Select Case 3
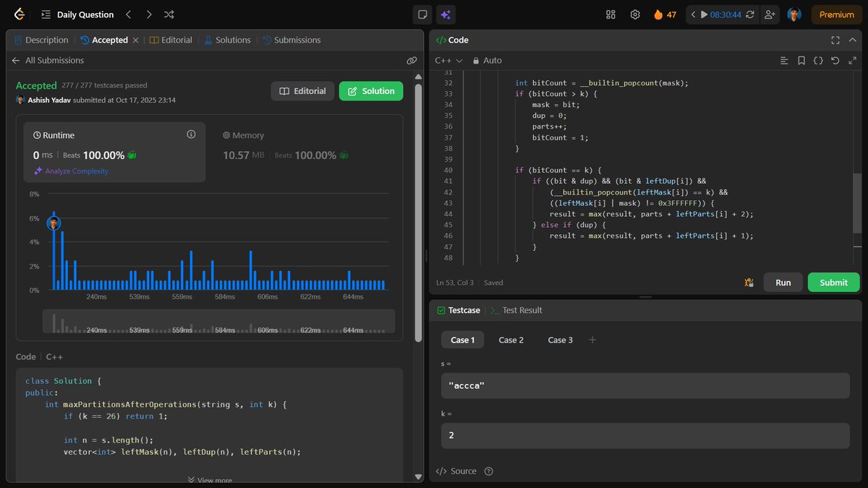 point(560,340)
